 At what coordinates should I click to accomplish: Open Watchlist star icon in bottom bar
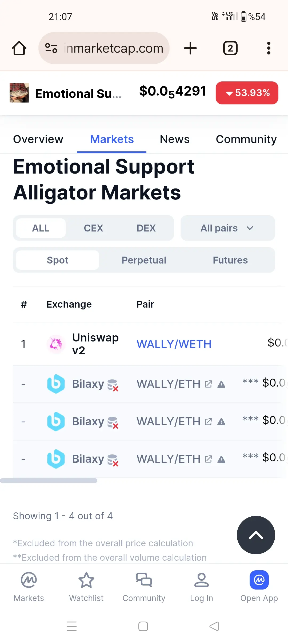pos(86,580)
